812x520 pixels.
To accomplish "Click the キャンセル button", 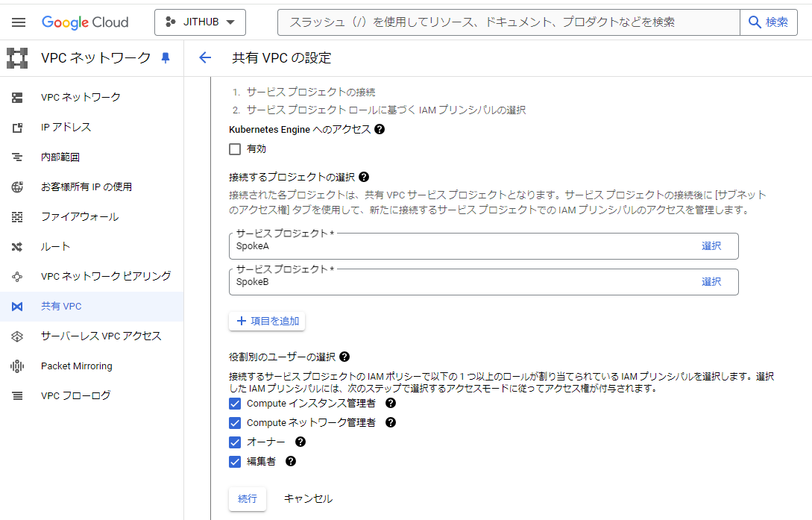I will click(308, 498).
